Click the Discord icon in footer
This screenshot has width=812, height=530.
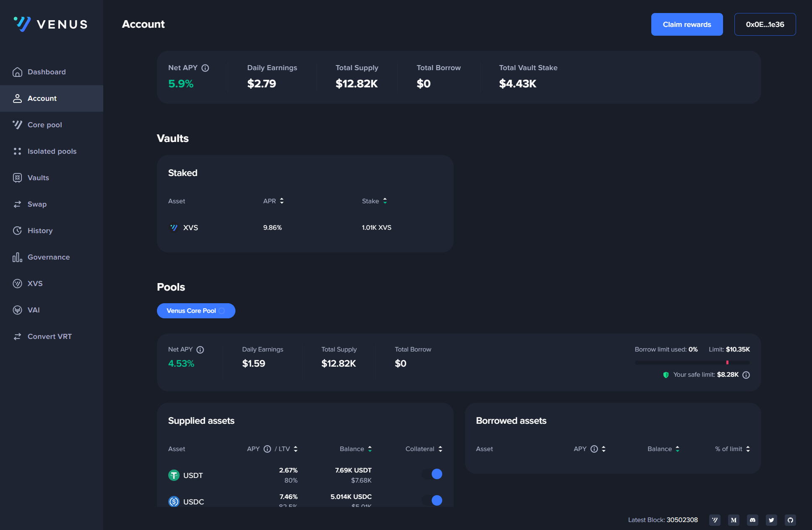[x=752, y=520]
